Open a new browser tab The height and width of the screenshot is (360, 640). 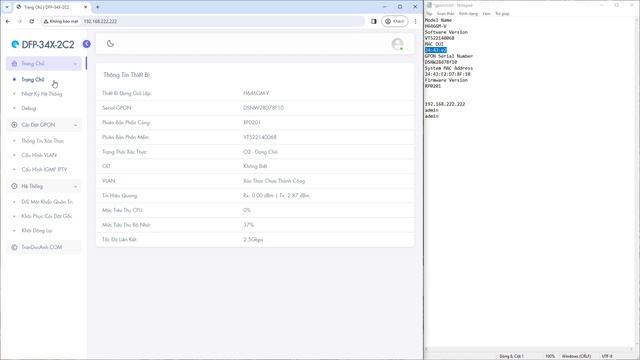(x=98, y=7)
